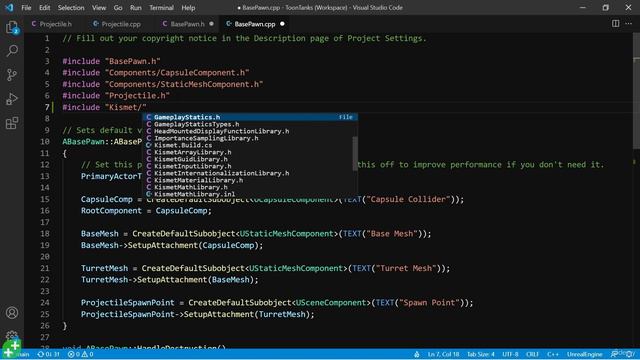The height and width of the screenshot is (360, 640).
Task: Click the unsaved dot on BasePawn.h tab
Action: tap(211, 24)
